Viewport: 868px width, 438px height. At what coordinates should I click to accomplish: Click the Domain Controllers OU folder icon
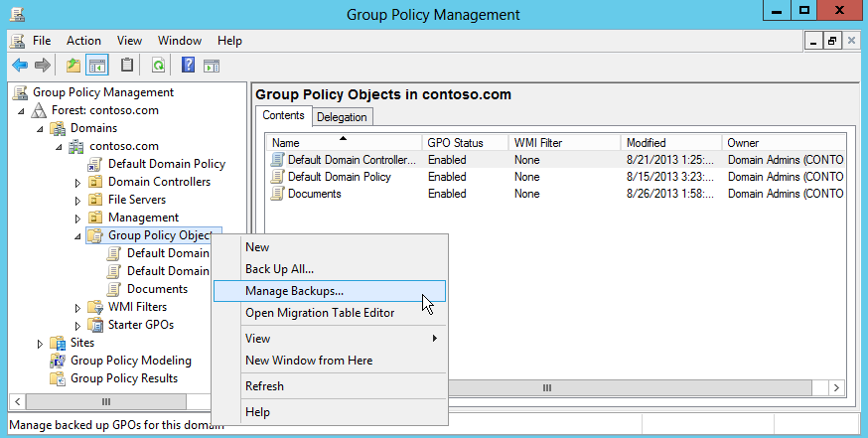[x=95, y=182]
